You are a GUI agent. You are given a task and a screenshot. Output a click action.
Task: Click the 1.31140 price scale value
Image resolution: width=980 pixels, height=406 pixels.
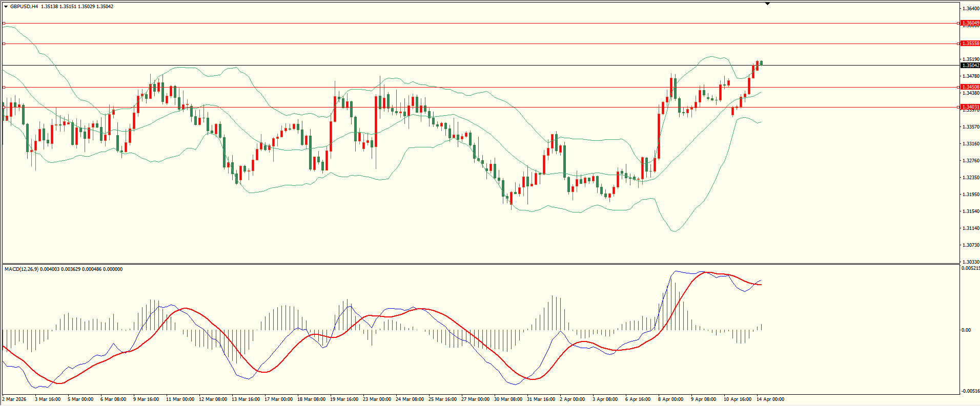[970, 228]
